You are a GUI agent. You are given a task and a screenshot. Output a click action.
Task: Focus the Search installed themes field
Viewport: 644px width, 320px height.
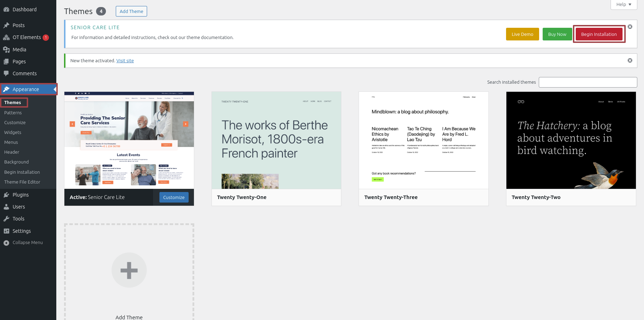point(588,82)
